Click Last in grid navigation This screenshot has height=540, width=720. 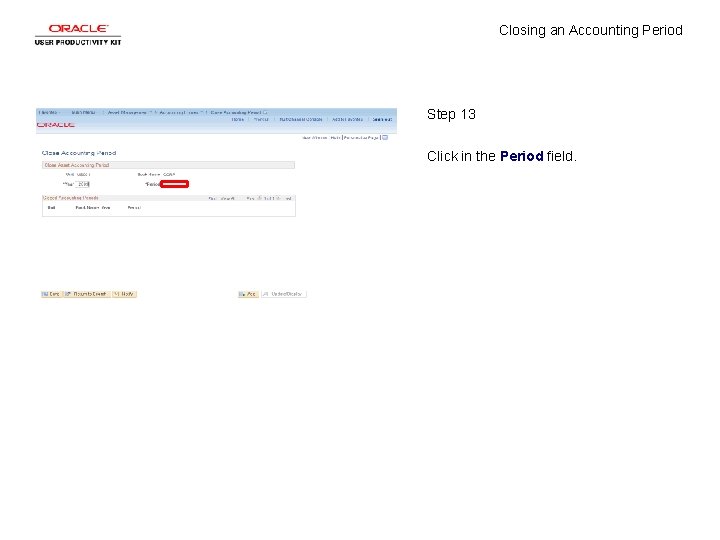tap(288, 199)
